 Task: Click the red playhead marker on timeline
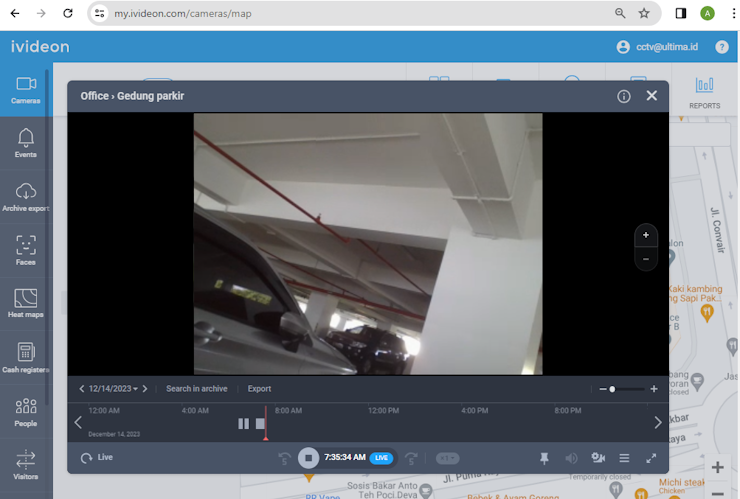coord(266,423)
